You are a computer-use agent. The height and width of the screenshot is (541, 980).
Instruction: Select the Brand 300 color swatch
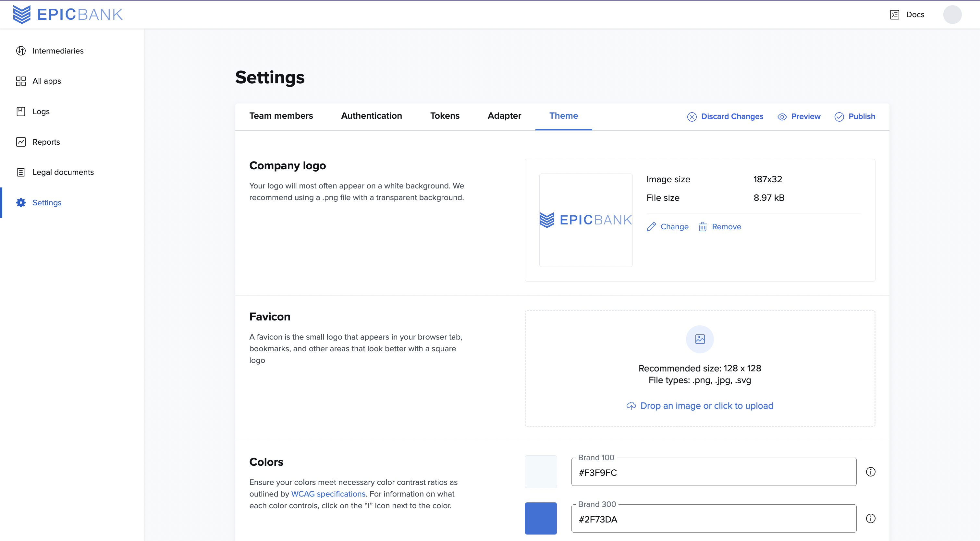(541, 518)
